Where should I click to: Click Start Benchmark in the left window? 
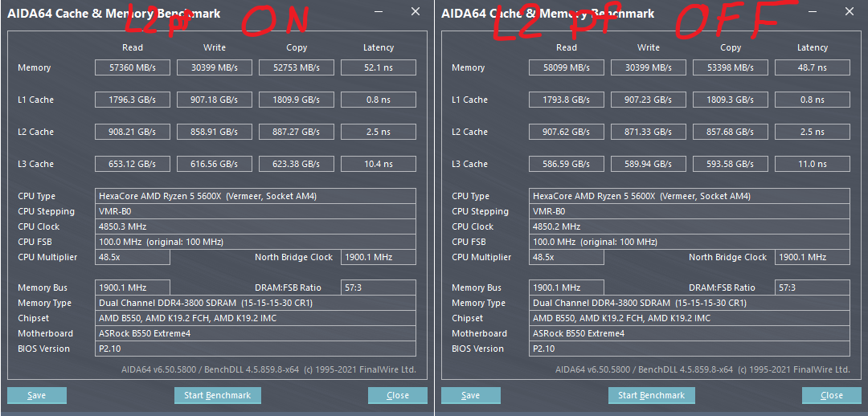(x=218, y=395)
